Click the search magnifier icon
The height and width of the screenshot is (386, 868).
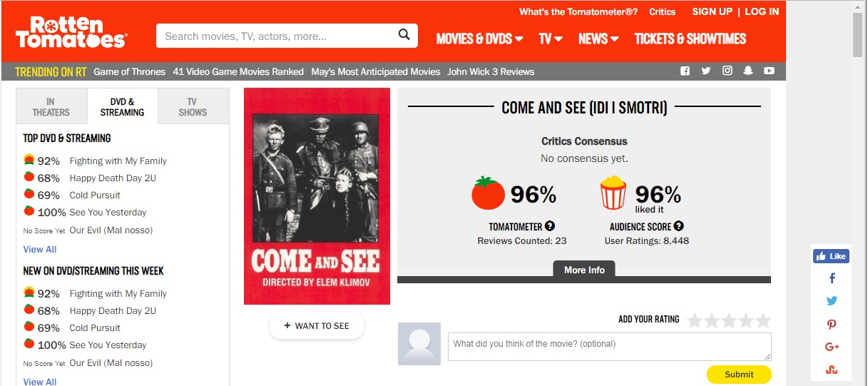coord(404,34)
